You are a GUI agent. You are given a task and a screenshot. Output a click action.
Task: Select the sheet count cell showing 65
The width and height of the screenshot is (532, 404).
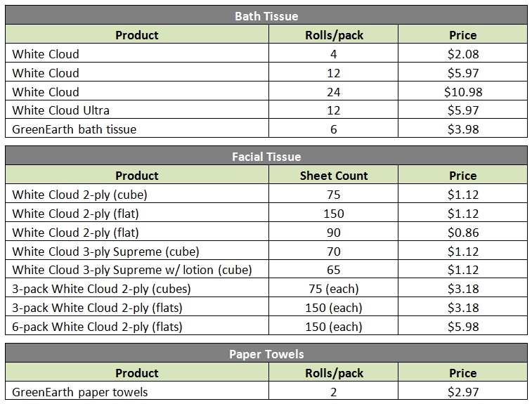[333, 270]
